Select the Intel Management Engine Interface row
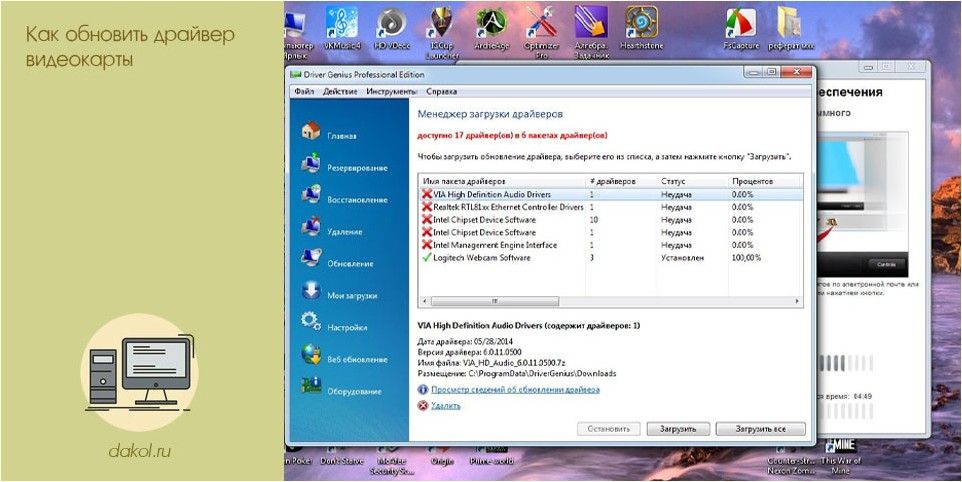 click(x=610, y=245)
